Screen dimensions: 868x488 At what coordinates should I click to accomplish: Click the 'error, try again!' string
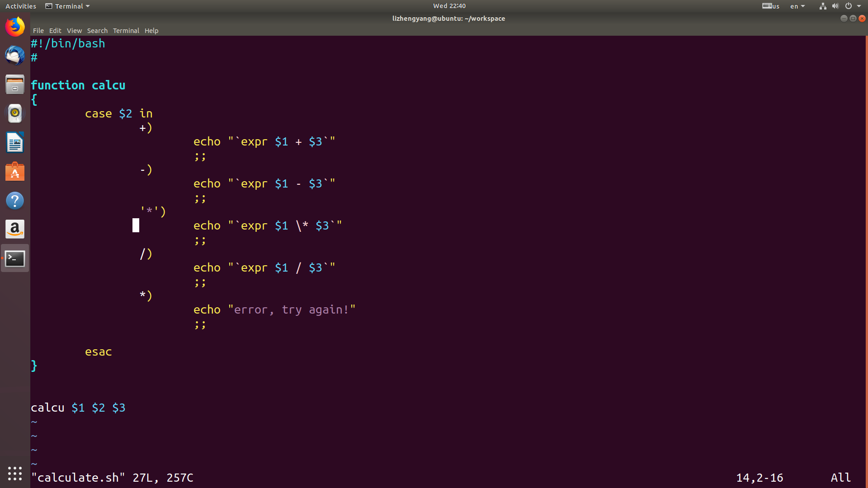point(292,310)
